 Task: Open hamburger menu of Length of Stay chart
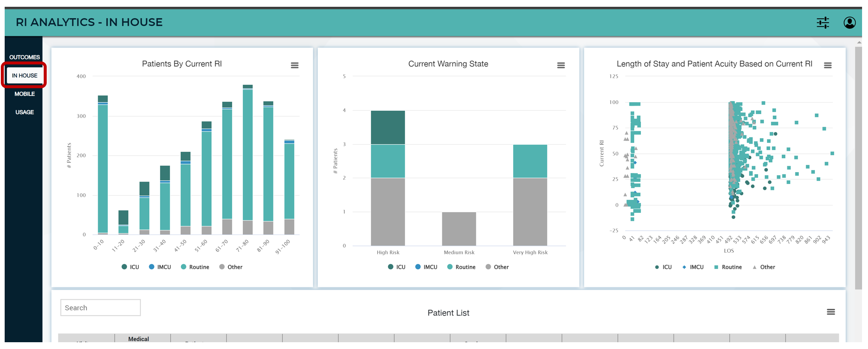(x=827, y=65)
